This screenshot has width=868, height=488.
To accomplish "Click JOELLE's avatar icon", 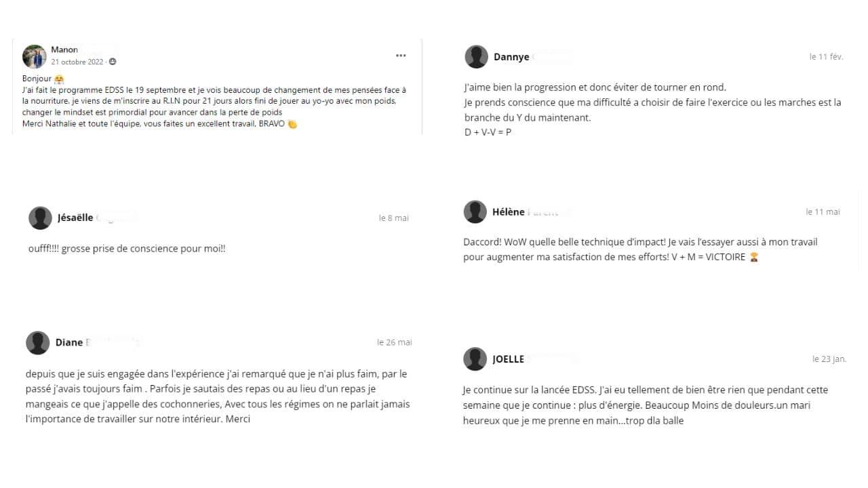I will point(475,359).
